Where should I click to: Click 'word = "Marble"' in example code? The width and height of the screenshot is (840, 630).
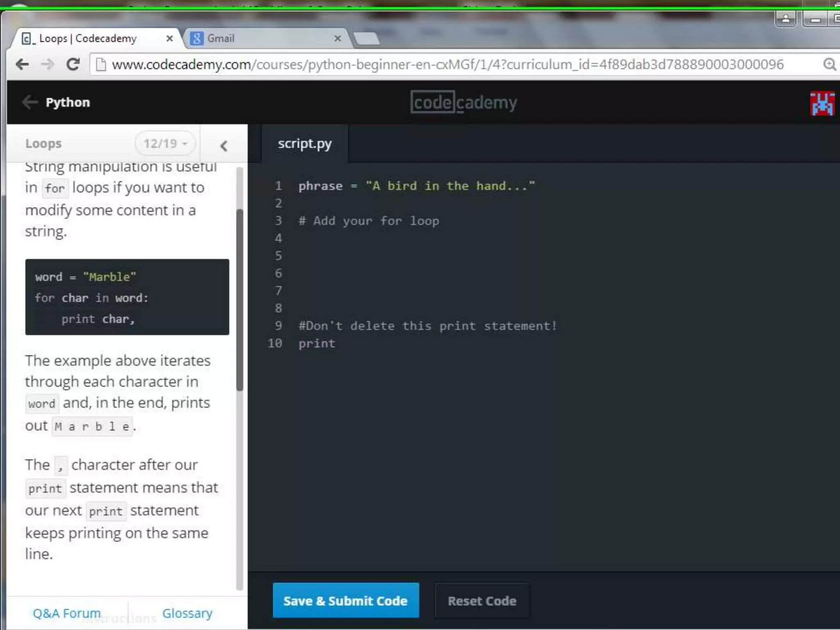coord(85,277)
